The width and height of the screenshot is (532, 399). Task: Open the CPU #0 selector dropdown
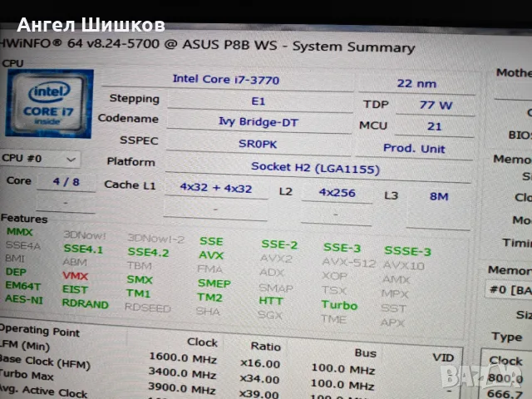(x=40, y=159)
